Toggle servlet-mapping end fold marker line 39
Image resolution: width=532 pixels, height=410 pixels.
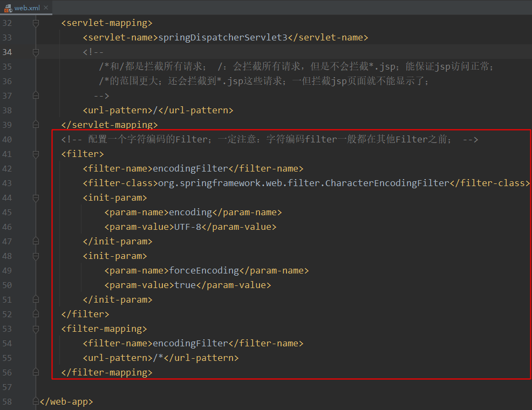click(36, 125)
